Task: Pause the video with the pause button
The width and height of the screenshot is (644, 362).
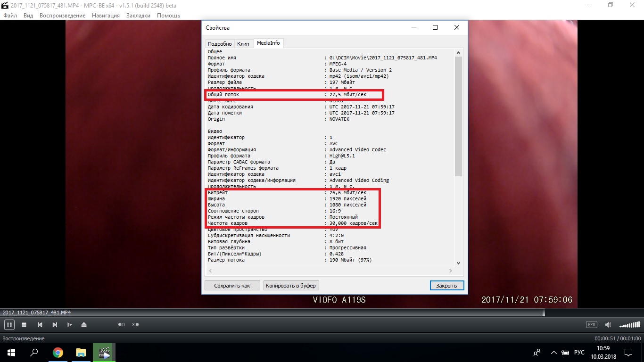Action: 9,325
